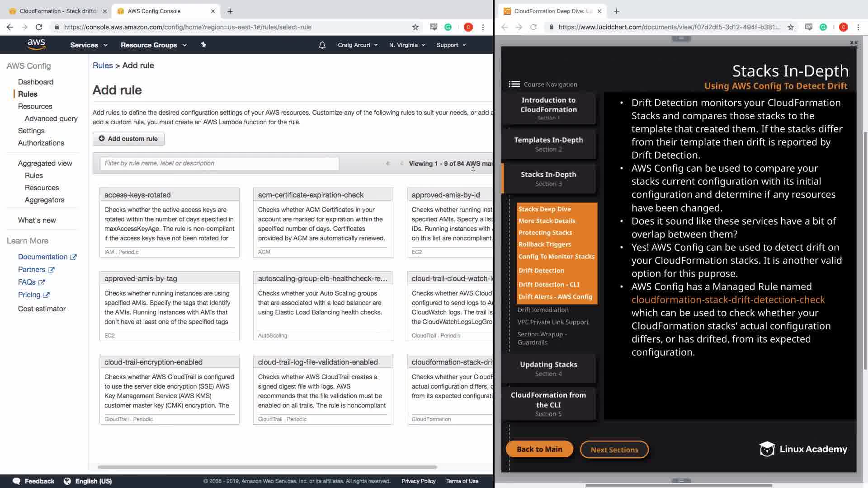868x488 pixels.
Task: Click the Add custom rule button
Action: 128,139
